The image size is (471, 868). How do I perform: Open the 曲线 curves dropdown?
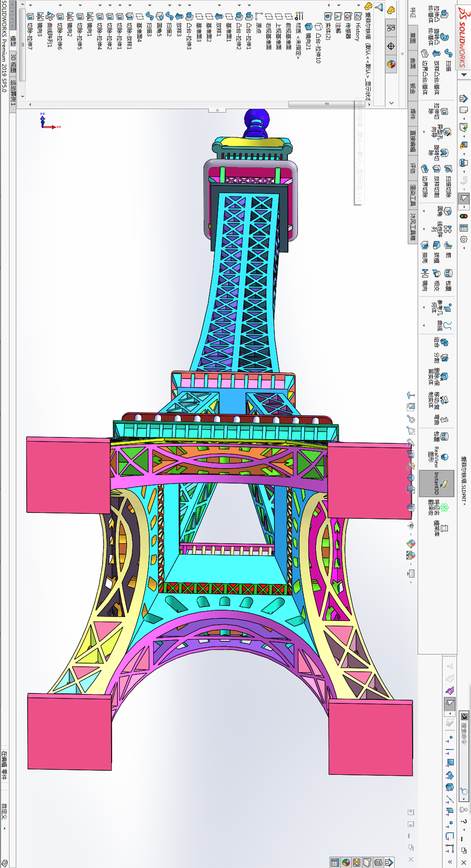click(x=424, y=325)
